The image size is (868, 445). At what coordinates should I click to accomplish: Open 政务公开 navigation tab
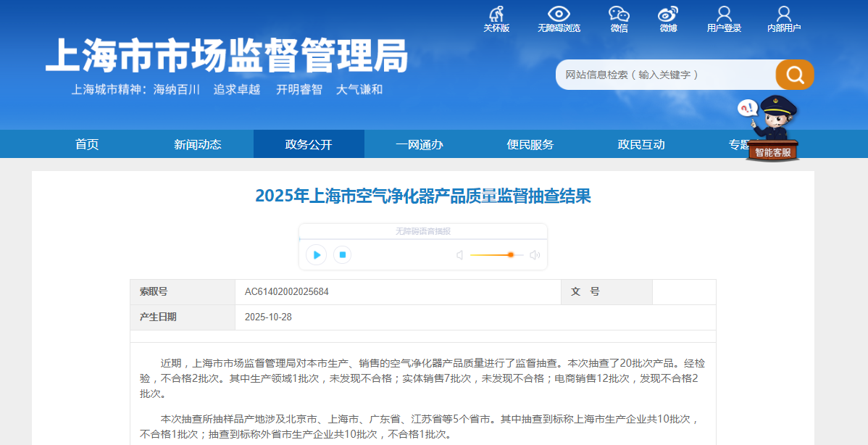pos(309,144)
